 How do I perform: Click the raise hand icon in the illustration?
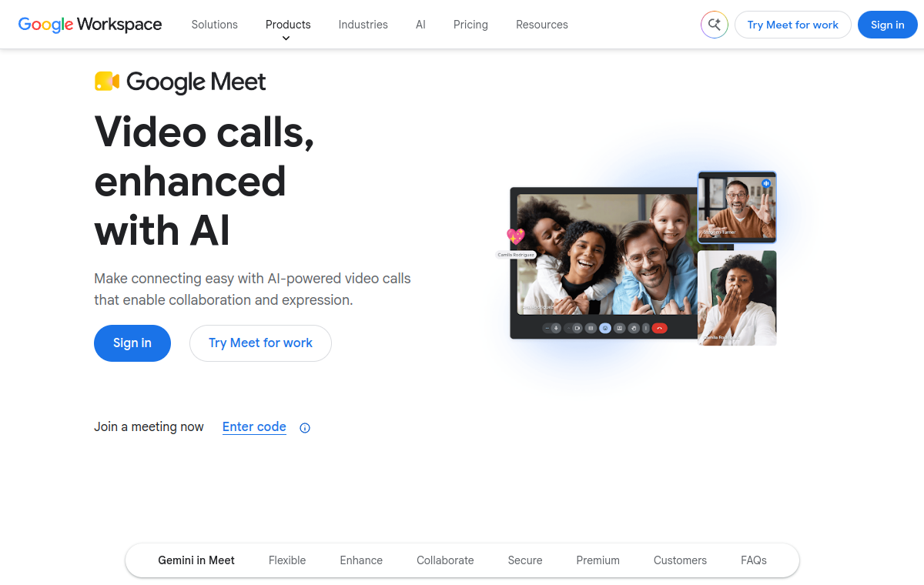pyautogui.click(x=634, y=328)
